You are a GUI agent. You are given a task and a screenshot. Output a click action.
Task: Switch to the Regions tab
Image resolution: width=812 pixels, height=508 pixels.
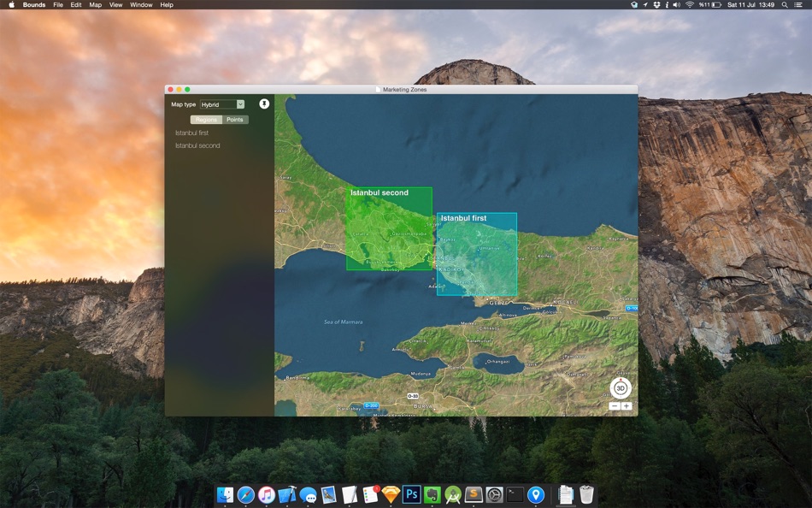coord(206,120)
